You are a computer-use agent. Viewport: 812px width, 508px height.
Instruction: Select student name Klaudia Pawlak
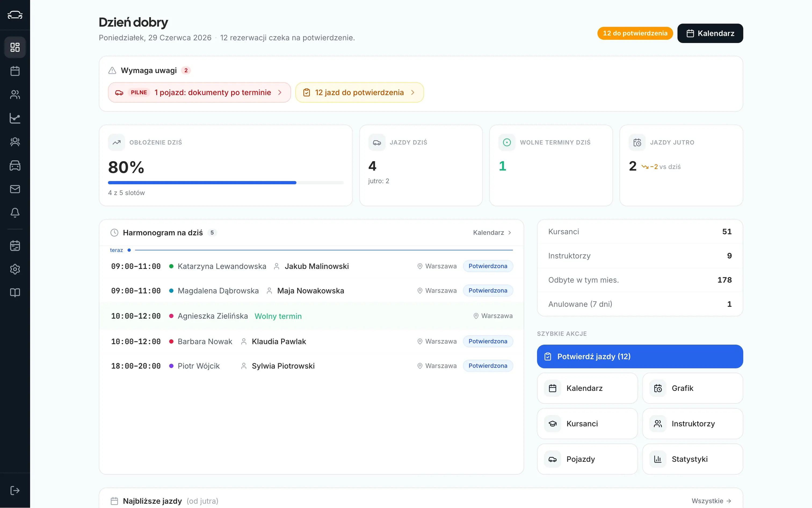279,341
